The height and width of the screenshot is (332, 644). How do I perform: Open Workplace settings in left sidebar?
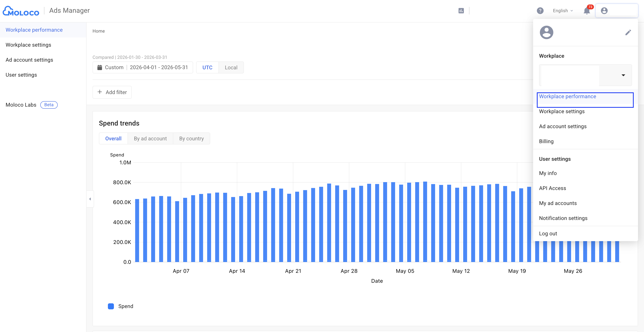43,45
